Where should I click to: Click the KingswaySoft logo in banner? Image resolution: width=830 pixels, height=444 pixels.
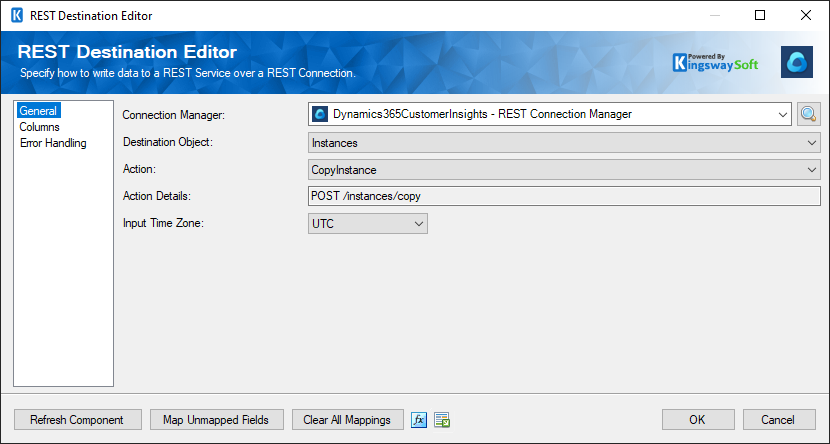715,62
